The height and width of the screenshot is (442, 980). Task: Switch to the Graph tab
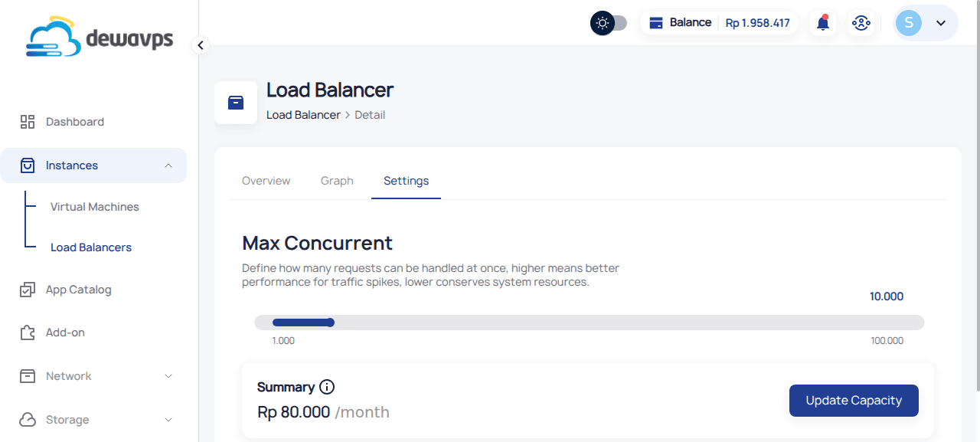337,181
